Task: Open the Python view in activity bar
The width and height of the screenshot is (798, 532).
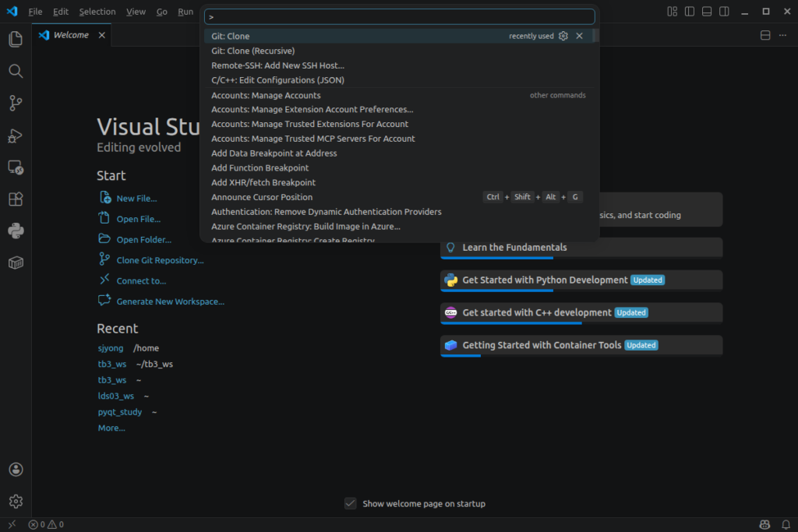Action: 16,231
